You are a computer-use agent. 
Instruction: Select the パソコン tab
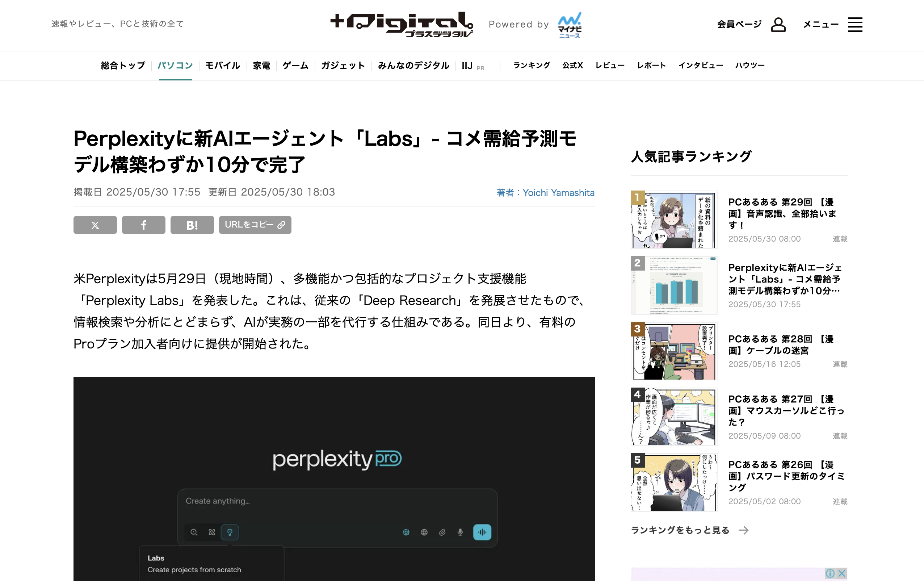(175, 65)
